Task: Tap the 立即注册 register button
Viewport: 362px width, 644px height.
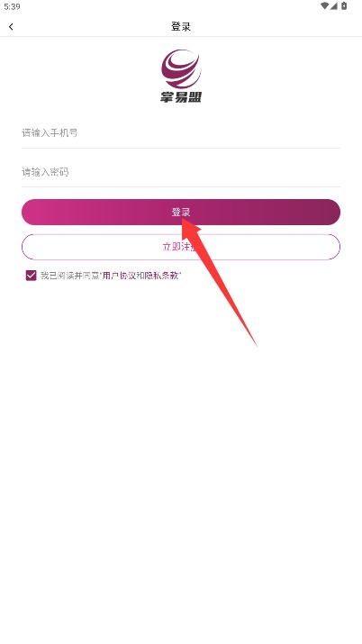Action: click(181, 247)
